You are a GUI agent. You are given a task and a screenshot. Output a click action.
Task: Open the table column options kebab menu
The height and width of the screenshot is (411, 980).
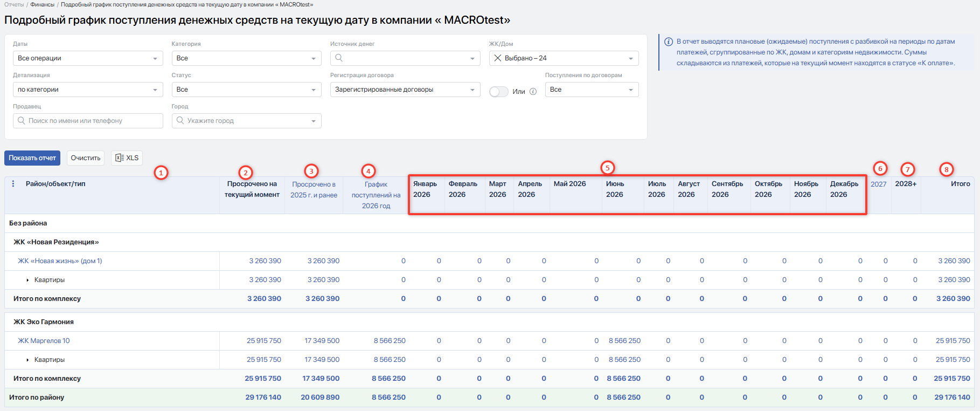13,184
